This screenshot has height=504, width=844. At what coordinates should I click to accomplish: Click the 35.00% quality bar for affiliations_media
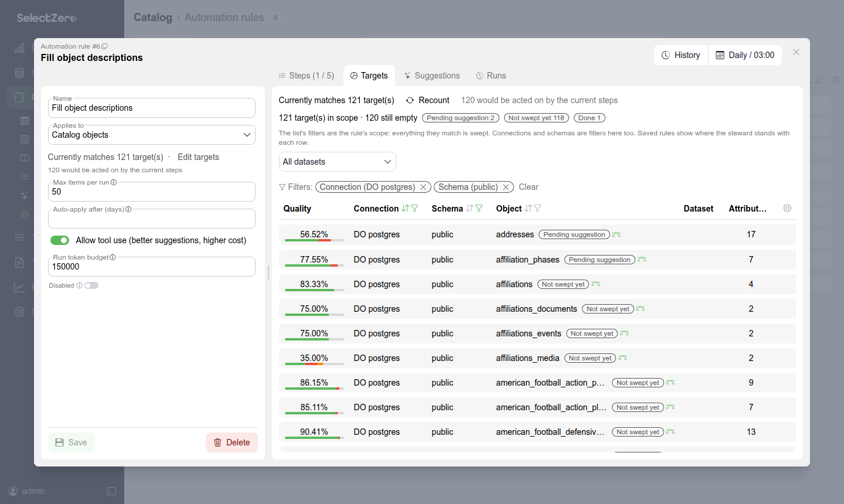tap(314, 363)
